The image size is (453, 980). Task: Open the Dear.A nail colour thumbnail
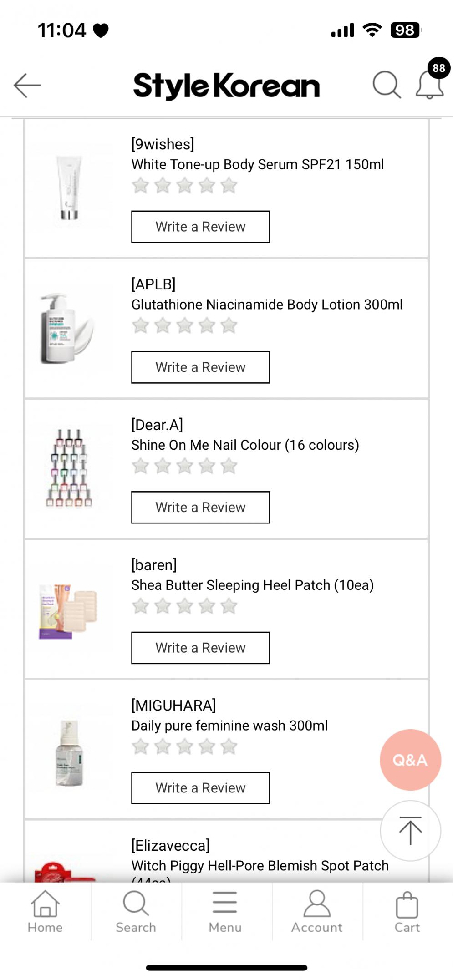69,468
